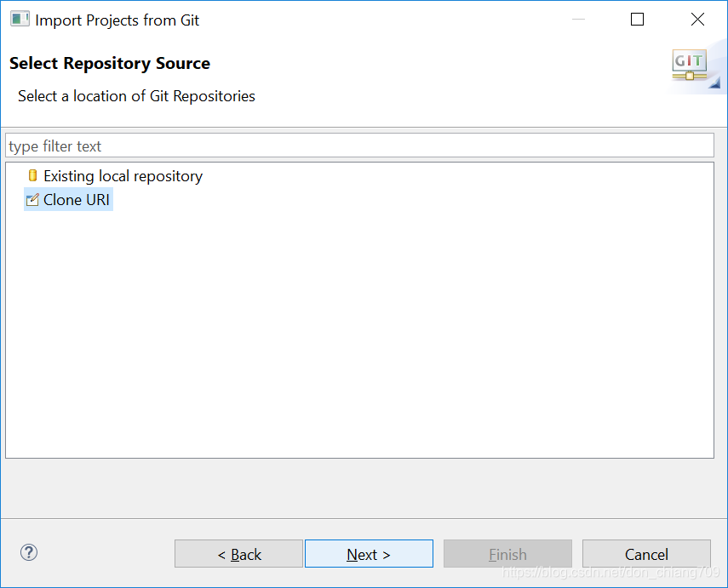Click the GIT logo in the wizard banner
The width and height of the screenshot is (728, 588).
[x=688, y=61]
